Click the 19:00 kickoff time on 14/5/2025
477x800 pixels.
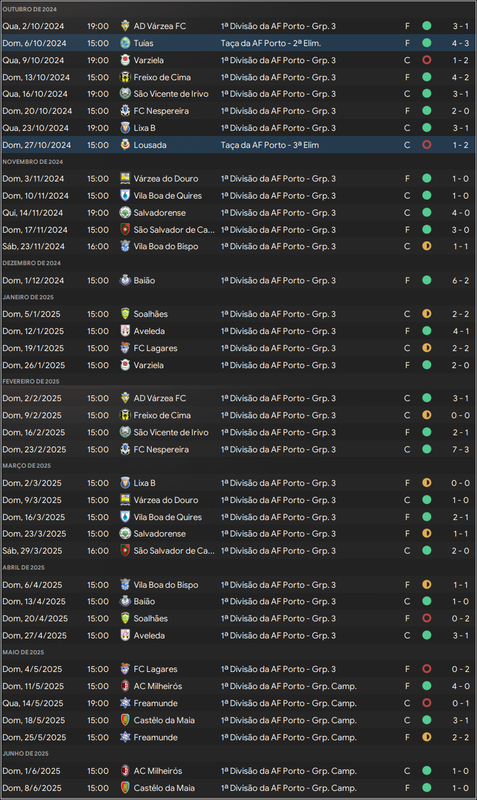point(98,703)
